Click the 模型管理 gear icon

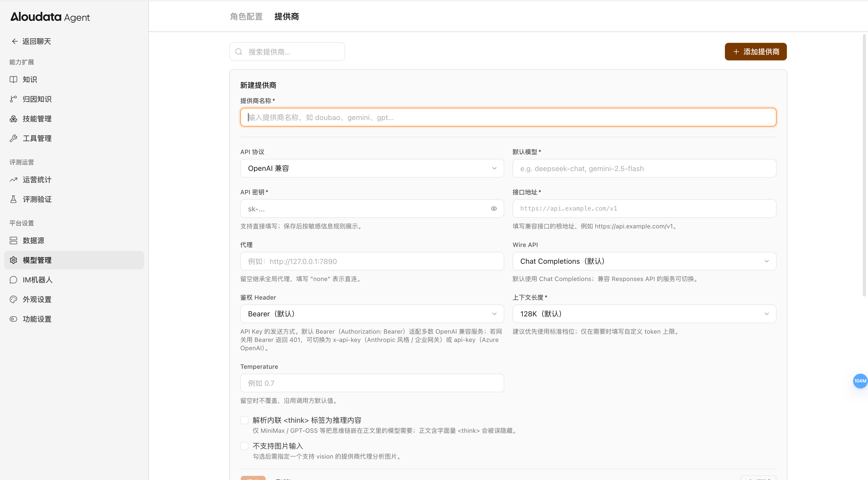[13, 260]
